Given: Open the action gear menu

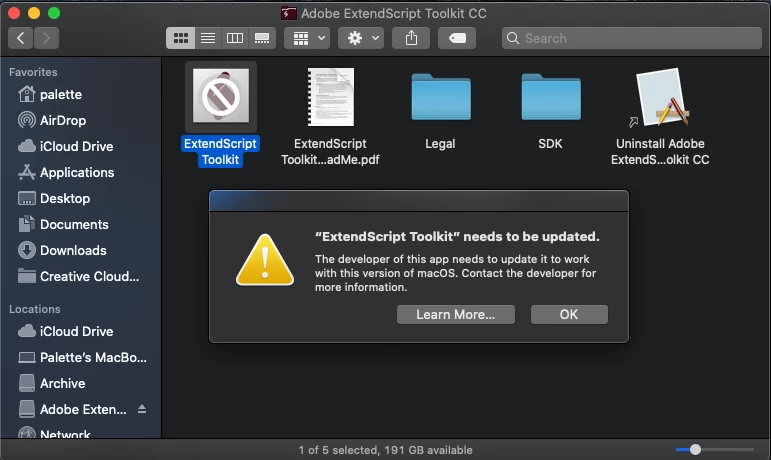Looking at the screenshot, I should tap(362, 38).
